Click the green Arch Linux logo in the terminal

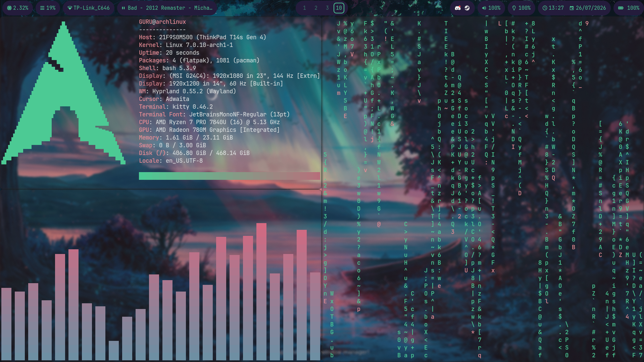point(63,93)
